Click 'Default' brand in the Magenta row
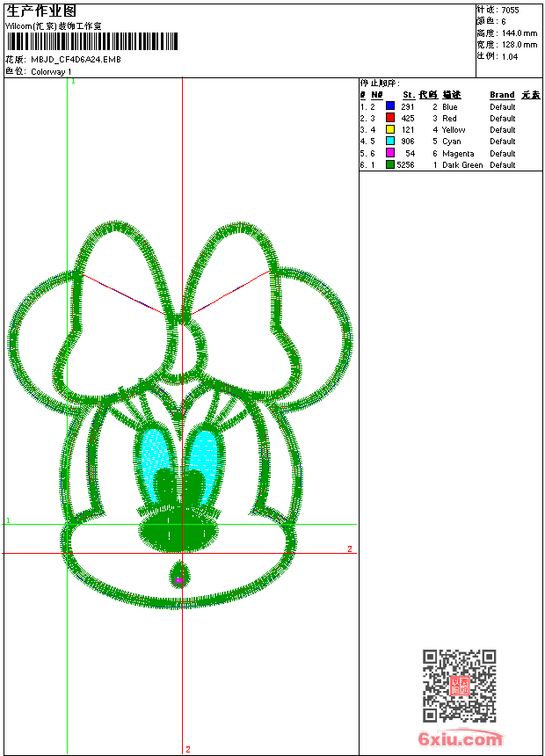The height and width of the screenshot is (756, 545). click(x=503, y=153)
